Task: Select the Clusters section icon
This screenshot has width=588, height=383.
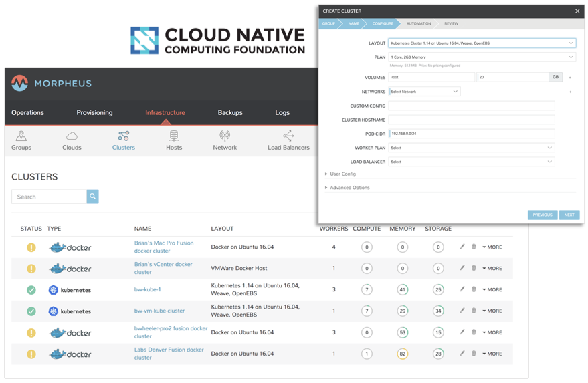Action: point(123,136)
